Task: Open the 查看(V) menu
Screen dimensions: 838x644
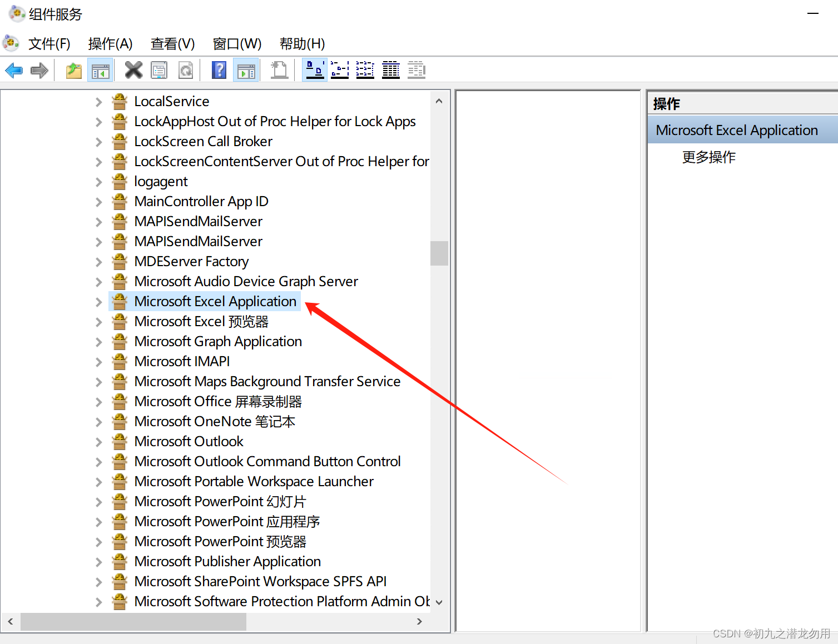Action: click(172, 43)
